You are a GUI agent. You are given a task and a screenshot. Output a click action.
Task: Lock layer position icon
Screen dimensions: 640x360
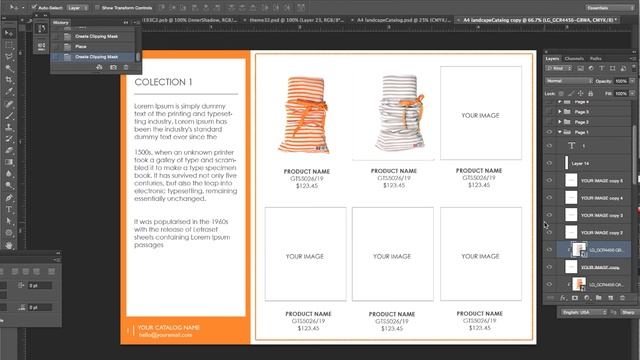(580, 93)
